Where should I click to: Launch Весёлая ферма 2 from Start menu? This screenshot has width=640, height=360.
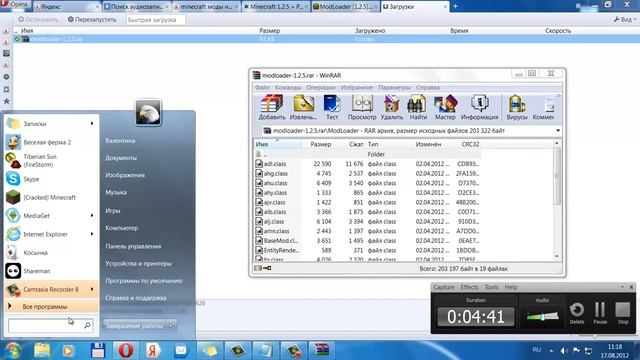(51, 142)
